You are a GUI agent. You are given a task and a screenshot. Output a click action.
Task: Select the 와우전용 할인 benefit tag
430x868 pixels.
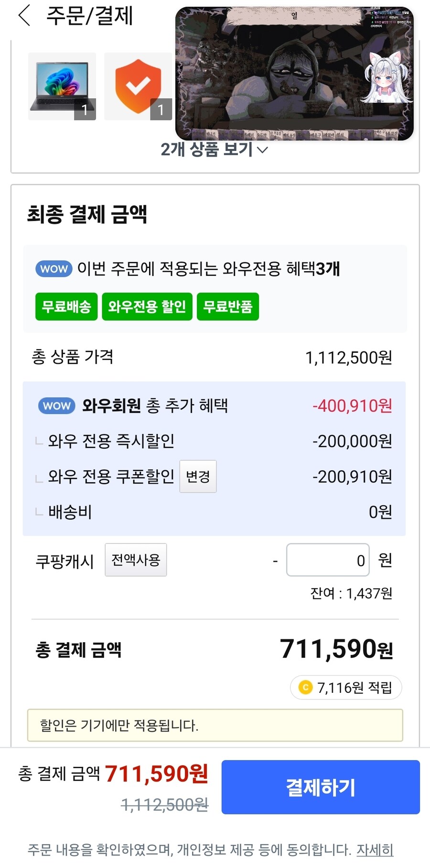[x=147, y=307]
